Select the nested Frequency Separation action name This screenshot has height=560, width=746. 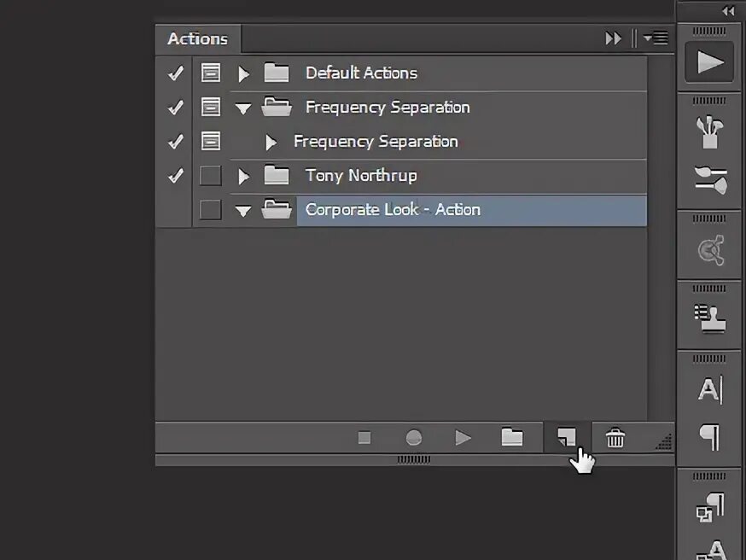pyautogui.click(x=376, y=142)
